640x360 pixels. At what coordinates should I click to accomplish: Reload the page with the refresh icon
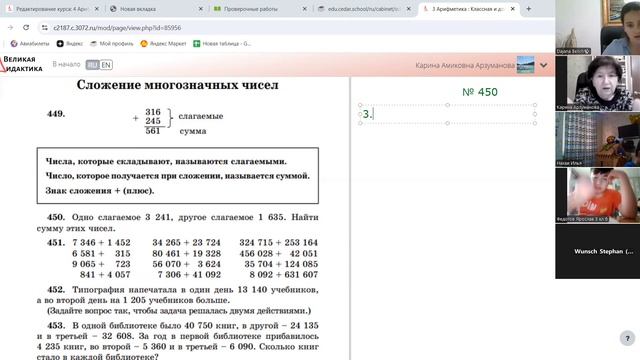(x=26, y=27)
